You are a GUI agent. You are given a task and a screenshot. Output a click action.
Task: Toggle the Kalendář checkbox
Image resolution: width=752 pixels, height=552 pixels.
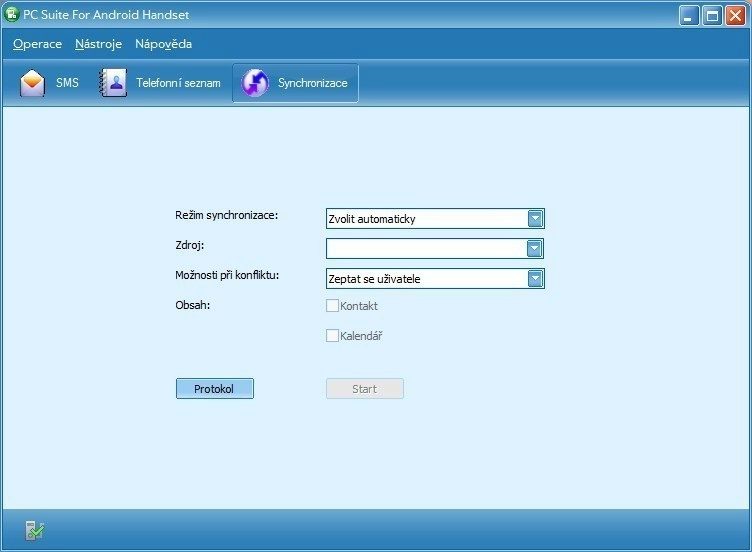click(332, 335)
